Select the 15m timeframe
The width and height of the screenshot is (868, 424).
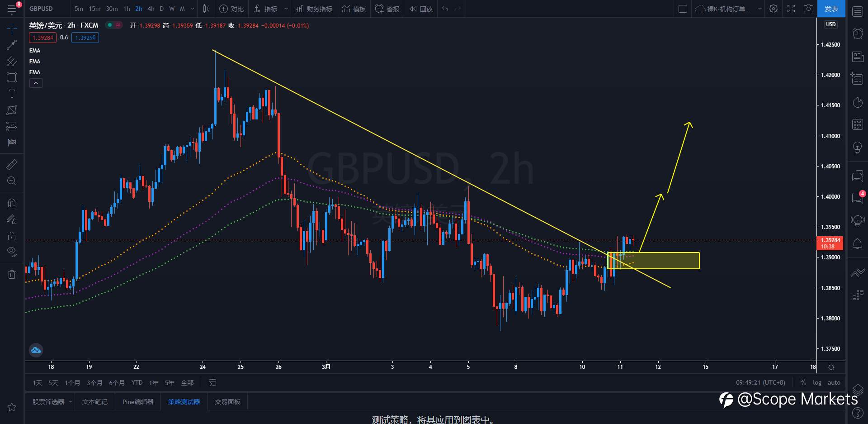click(94, 9)
